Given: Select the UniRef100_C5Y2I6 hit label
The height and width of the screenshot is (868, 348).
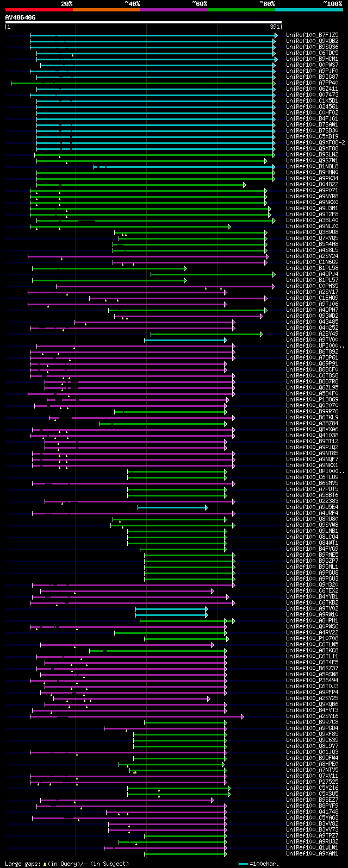Looking at the screenshot, I should click(312, 788).
